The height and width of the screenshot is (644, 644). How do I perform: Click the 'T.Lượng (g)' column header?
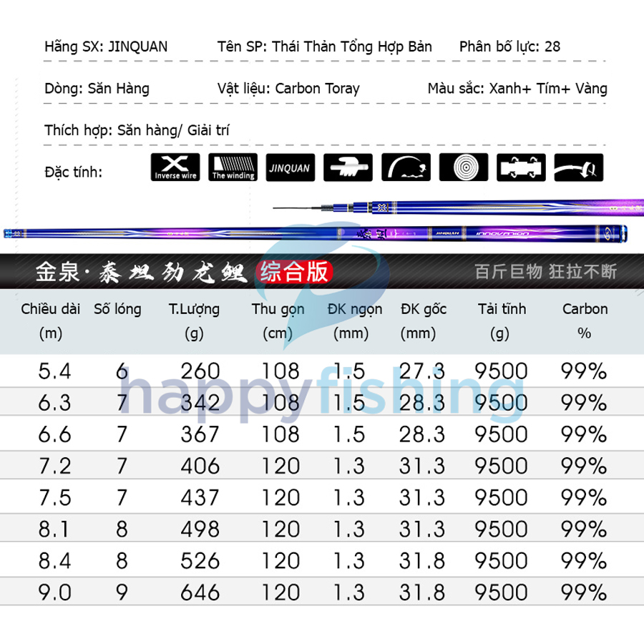194,321
